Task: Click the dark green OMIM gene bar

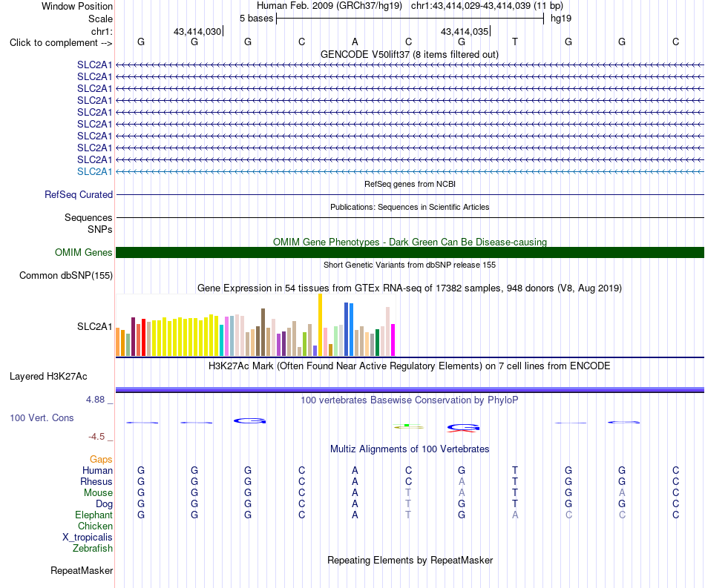Action: pos(410,252)
